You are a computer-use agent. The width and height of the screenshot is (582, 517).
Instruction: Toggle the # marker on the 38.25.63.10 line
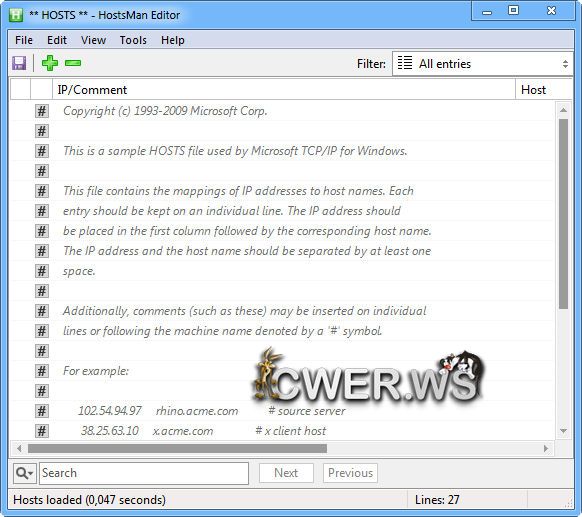(42, 431)
